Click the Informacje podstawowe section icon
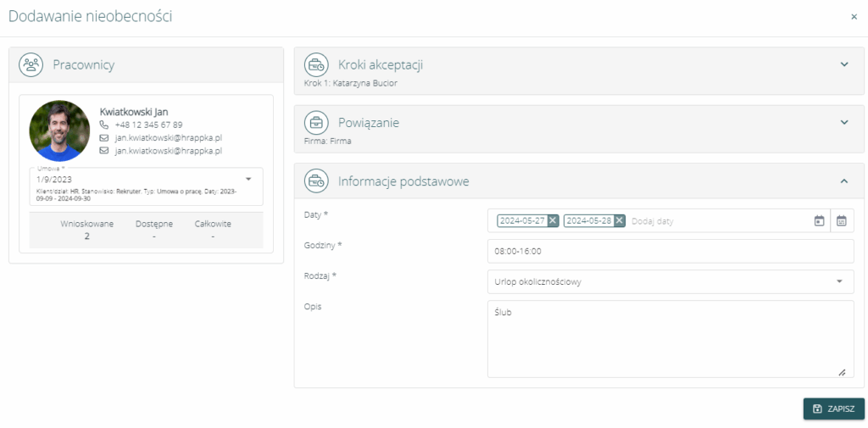This screenshot has width=868, height=428. click(317, 181)
